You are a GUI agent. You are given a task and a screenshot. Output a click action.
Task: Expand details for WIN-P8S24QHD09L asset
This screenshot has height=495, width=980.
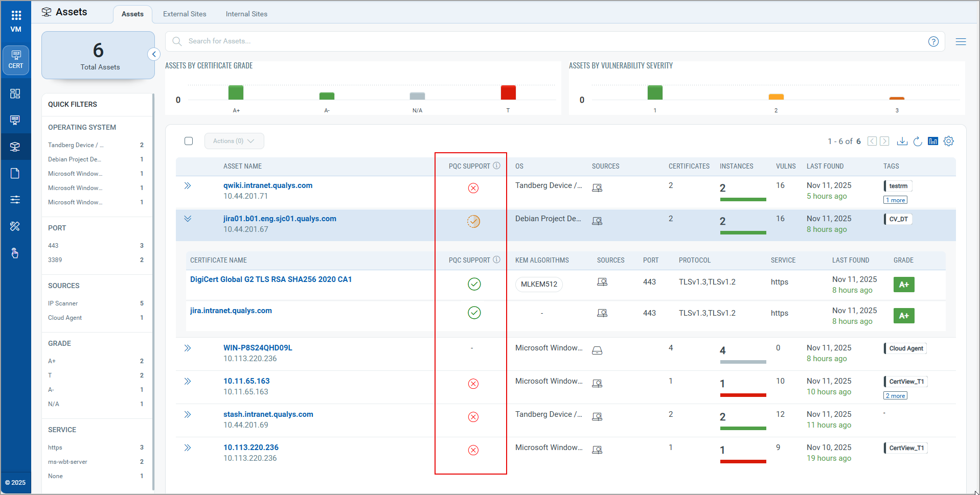(188, 347)
